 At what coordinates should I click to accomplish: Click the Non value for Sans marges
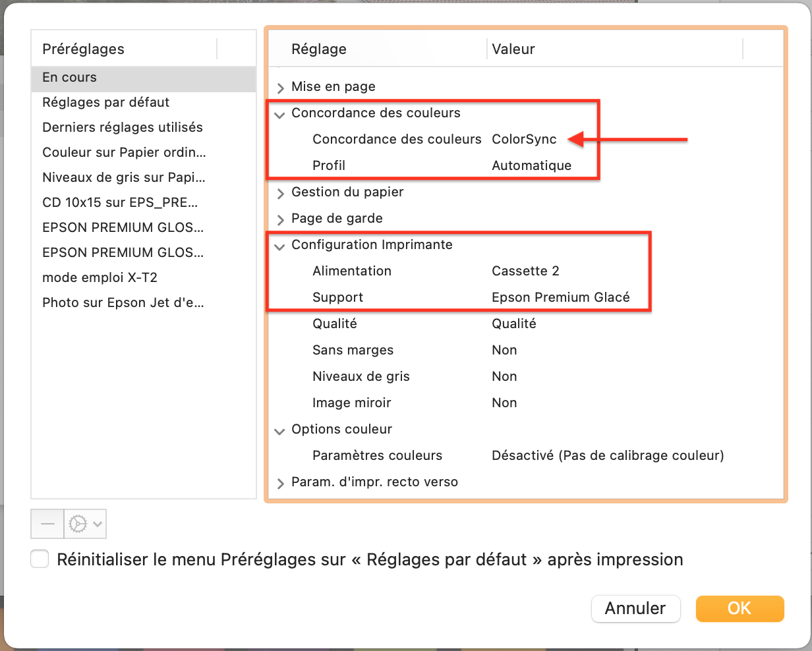pyautogui.click(x=504, y=351)
